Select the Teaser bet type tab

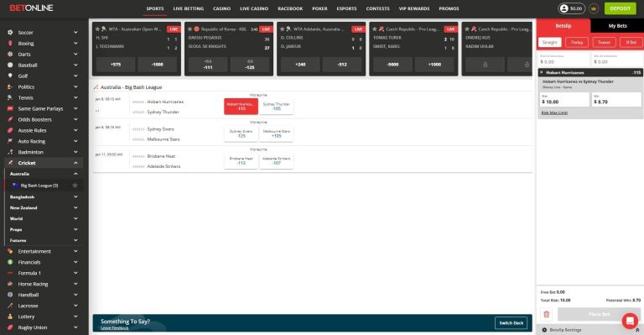coord(604,42)
